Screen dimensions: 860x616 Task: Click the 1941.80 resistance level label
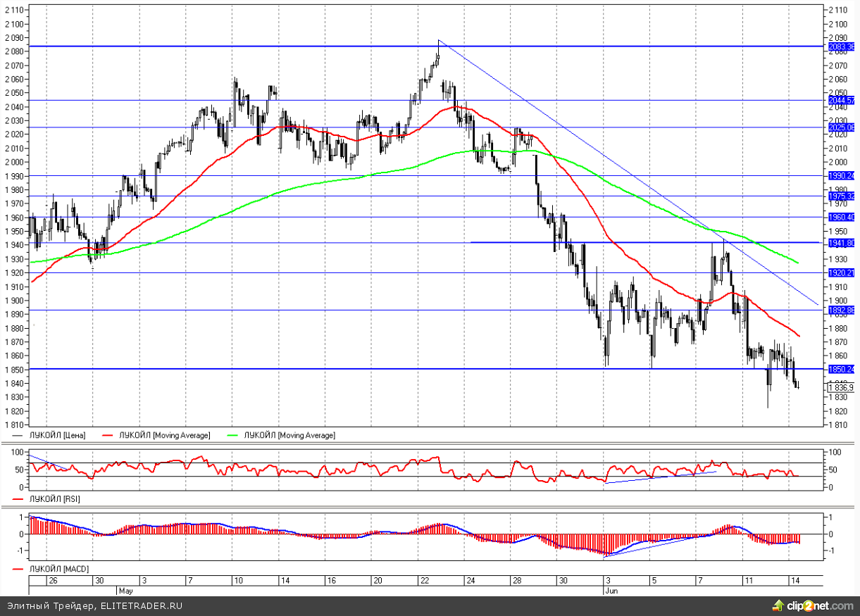click(841, 243)
